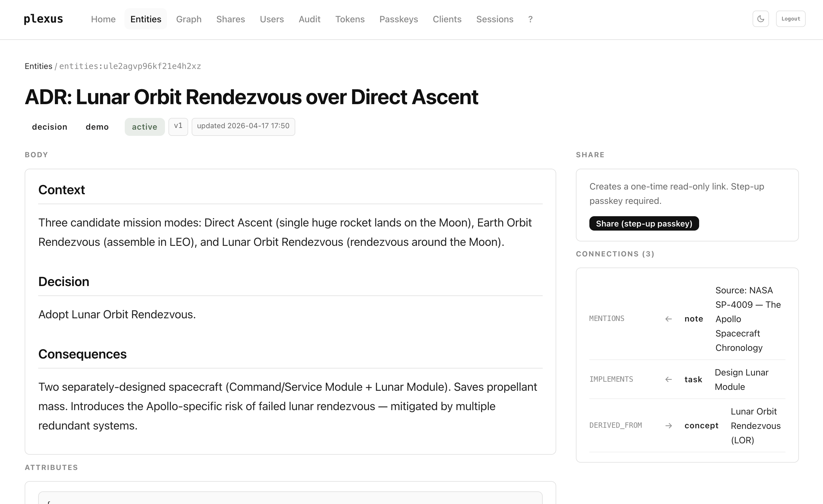Expand the v1 version badge
This screenshot has width=823, height=504.
point(178,126)
